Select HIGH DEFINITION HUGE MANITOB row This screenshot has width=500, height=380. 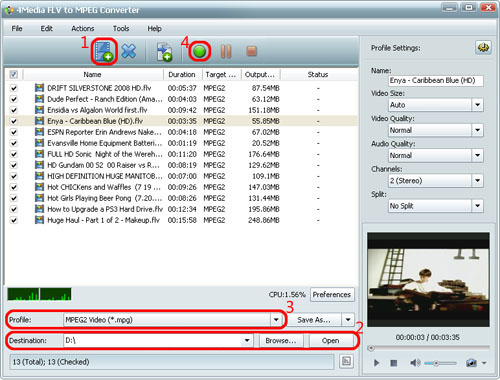pyautogui.click(x=182, y=176)
